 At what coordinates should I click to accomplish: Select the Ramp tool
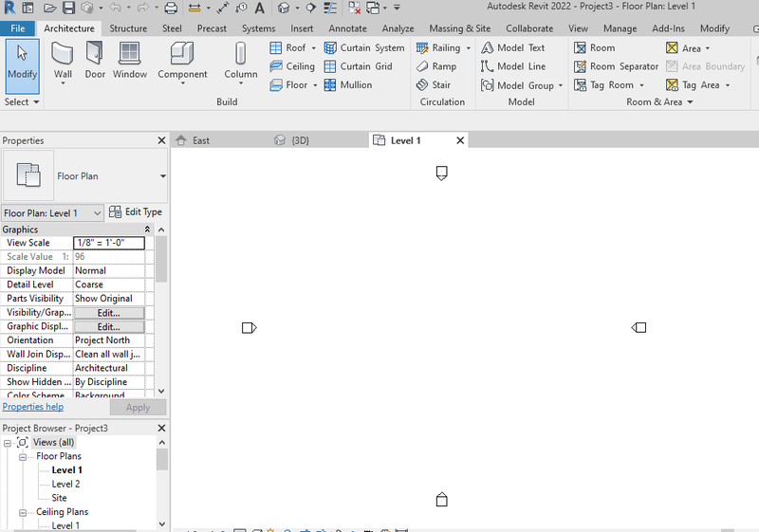[x=436, y=66]
